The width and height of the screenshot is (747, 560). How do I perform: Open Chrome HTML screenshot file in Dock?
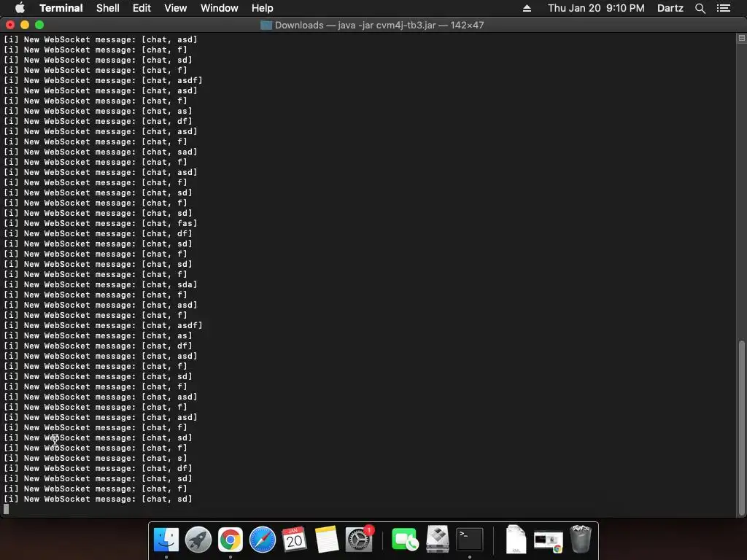549,542
